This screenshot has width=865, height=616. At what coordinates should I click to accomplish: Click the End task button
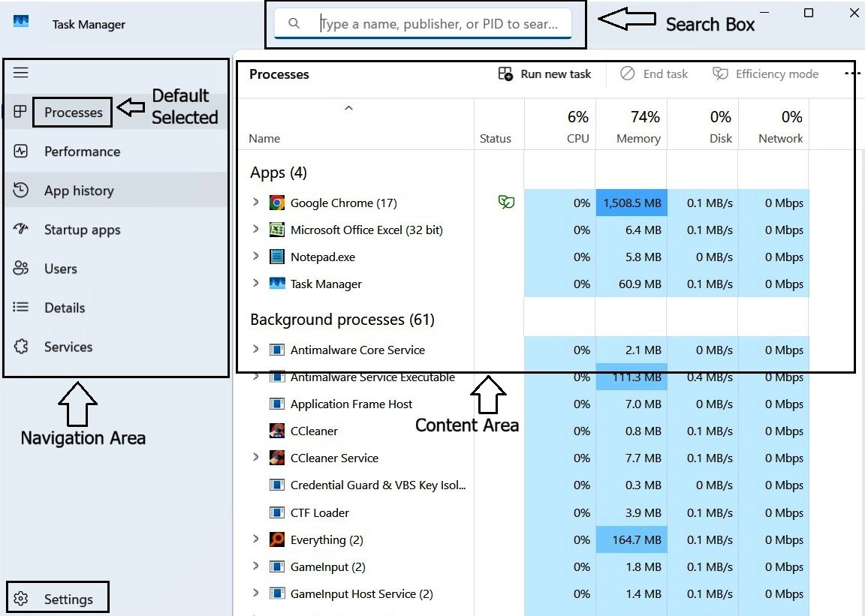coord(654,74)
